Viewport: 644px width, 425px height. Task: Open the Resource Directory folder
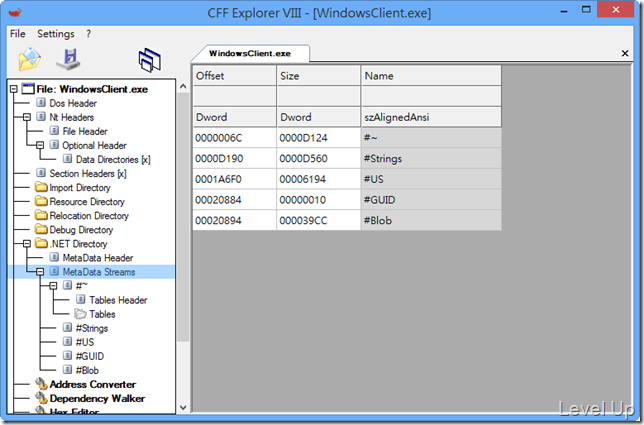point(87,201)
